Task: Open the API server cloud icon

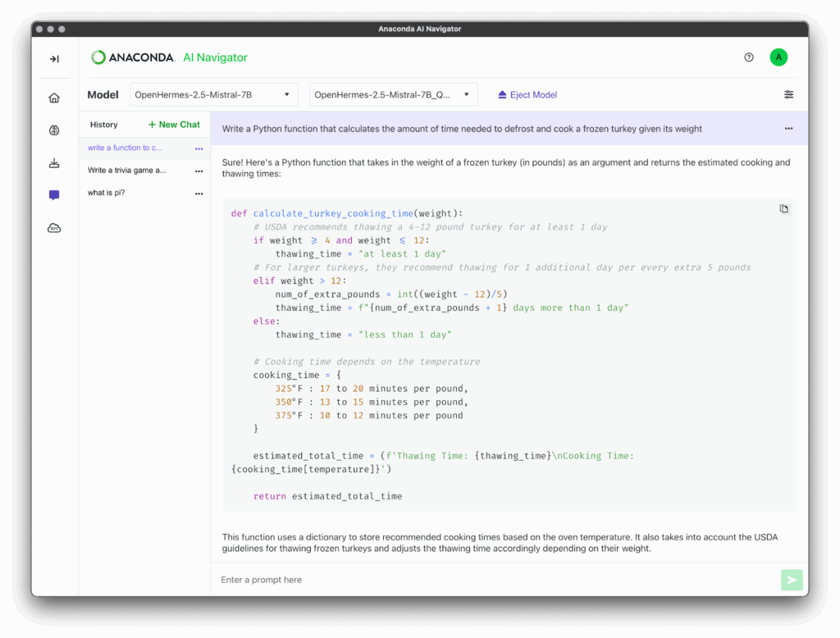Action: (54, 228)
